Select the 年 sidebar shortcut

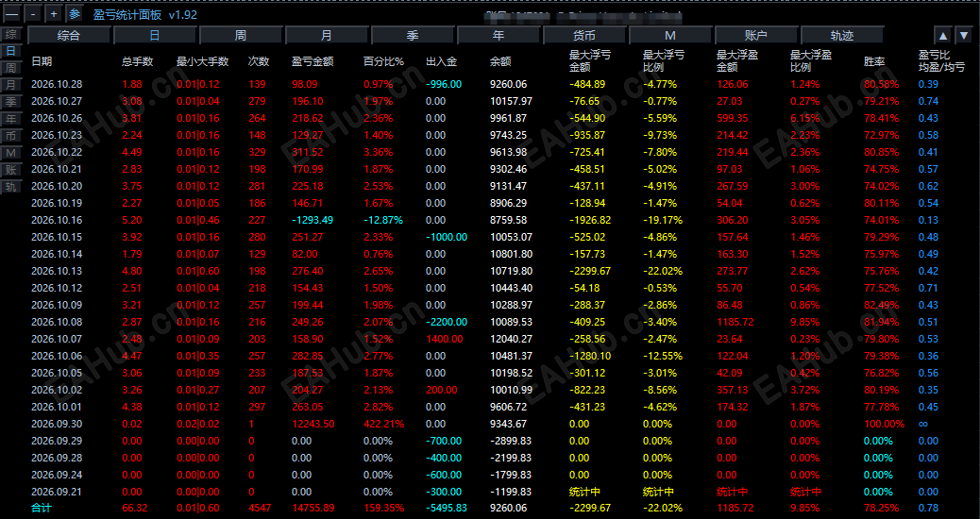click(11, 118)
